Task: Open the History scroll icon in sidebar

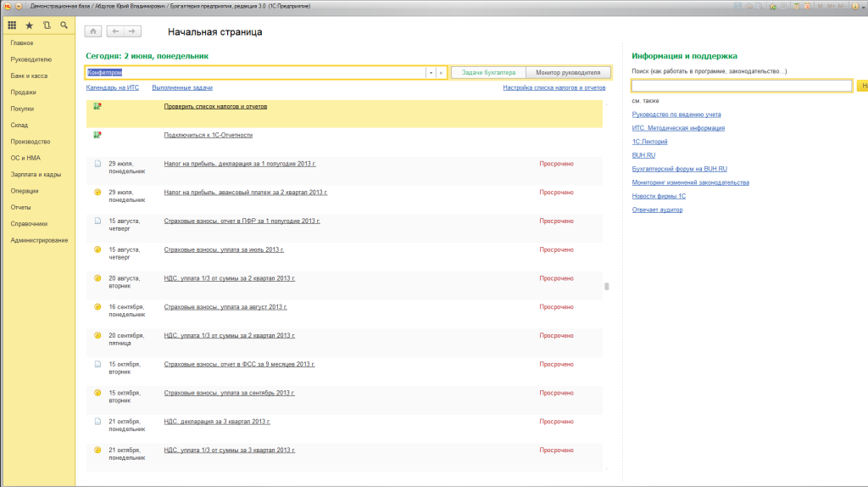Action: 47,25
